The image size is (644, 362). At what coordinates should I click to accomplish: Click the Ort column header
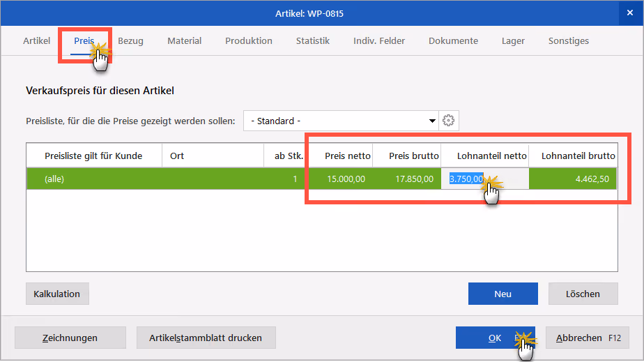point(213,156)
